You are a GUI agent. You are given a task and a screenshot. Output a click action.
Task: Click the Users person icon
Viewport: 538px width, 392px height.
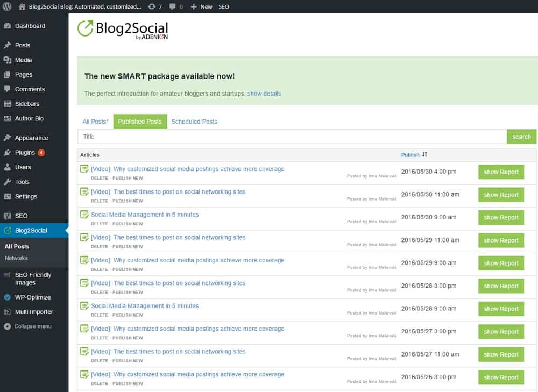[7, 167]
